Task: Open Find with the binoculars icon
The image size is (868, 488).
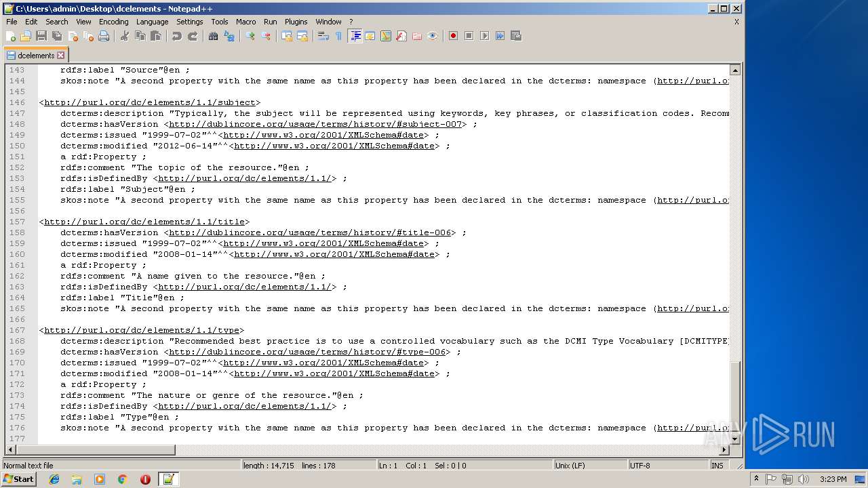Action: (213, 36)
